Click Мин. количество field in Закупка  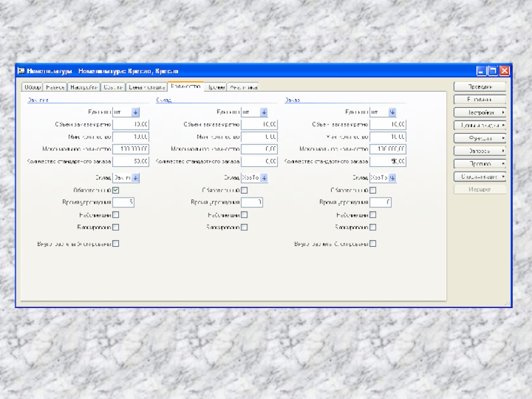(130, 137)
